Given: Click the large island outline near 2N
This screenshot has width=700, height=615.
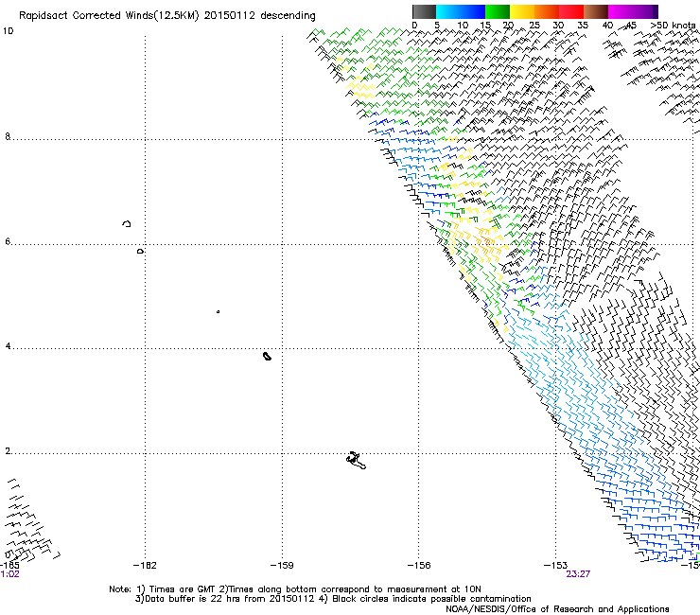Looking at the screenshot, I should point(356,460).
